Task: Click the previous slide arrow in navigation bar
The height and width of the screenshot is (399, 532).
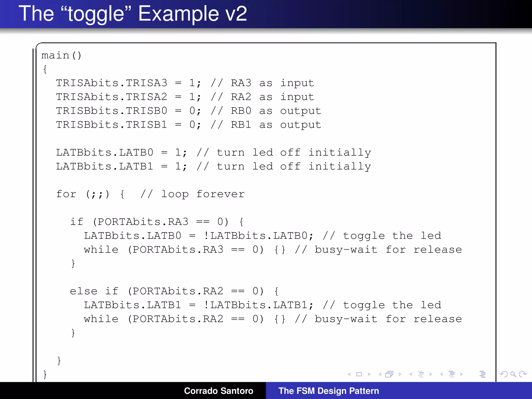Action: point(349,374)
